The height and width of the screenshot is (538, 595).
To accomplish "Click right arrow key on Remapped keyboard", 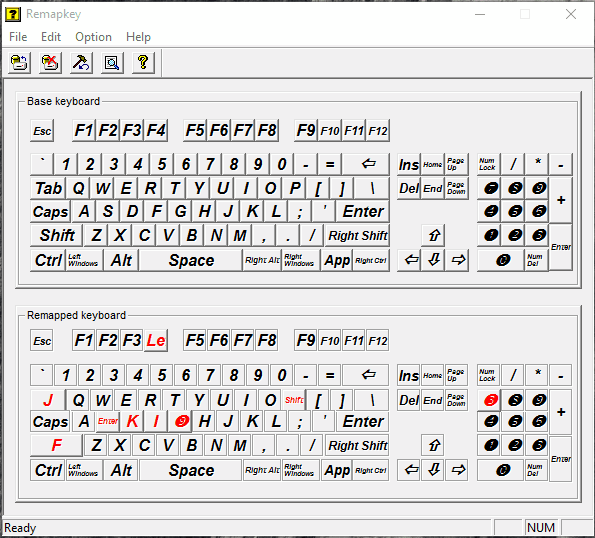I will pos(458,470).
